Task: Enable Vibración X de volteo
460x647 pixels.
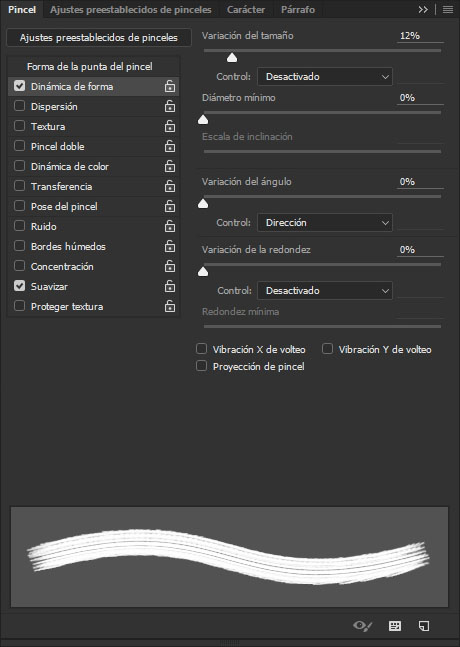Action: [x=201, y=349]
